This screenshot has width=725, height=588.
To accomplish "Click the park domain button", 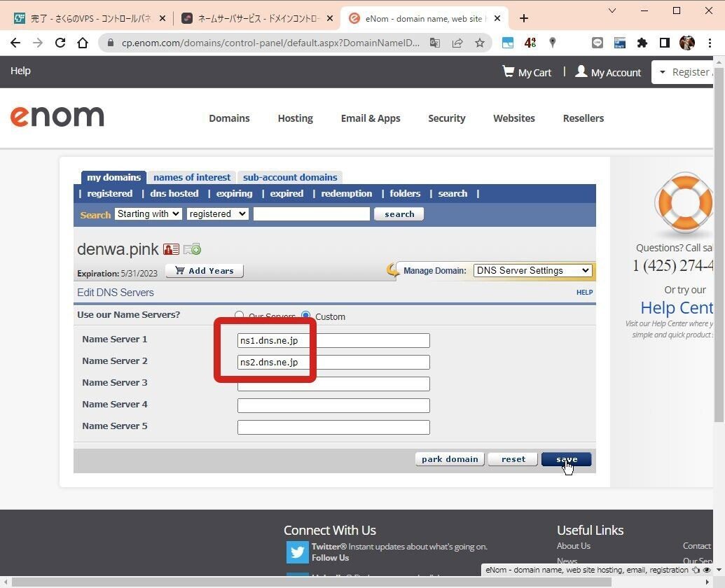I will click(450, 459).
